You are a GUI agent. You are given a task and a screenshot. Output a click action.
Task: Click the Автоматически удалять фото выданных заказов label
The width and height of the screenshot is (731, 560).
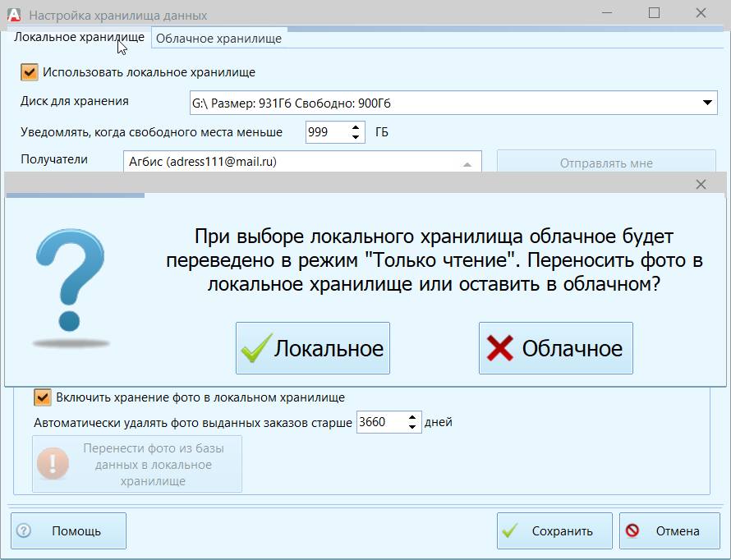click(192, 423)
